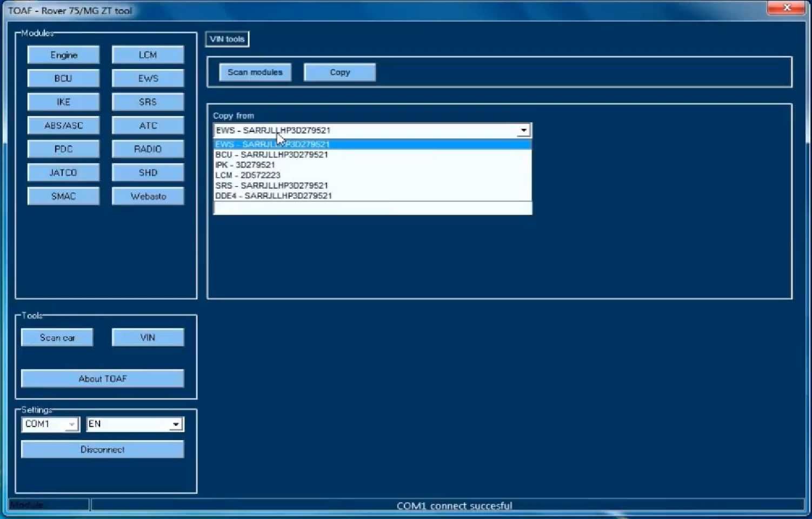Choose IPK - 3D279521 from the list
This screenshot has width=812, height=519.
point(372,165)
